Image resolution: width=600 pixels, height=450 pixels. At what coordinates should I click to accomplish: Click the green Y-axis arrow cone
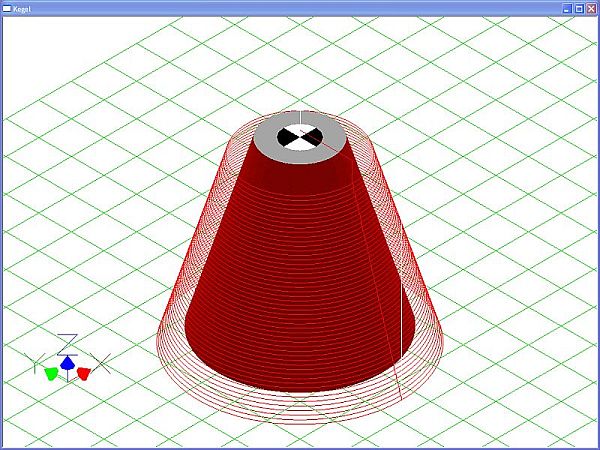tap(51, 373)
